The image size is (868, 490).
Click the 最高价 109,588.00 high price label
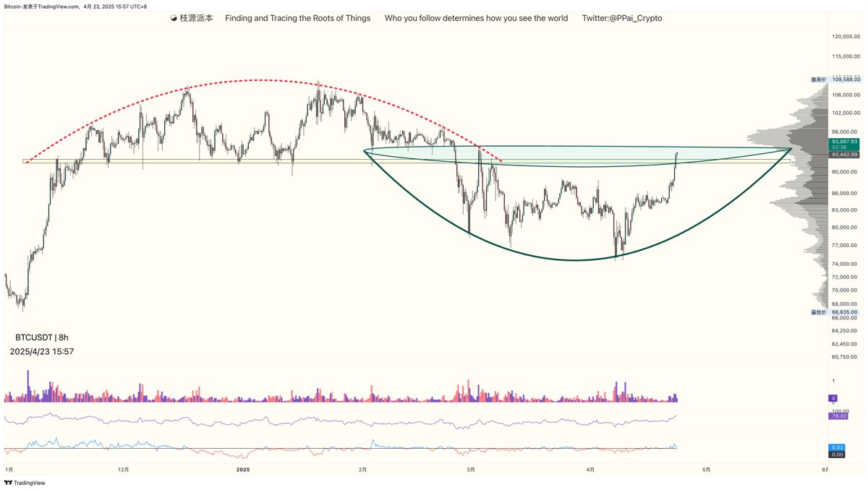click(x=835, y=79)
